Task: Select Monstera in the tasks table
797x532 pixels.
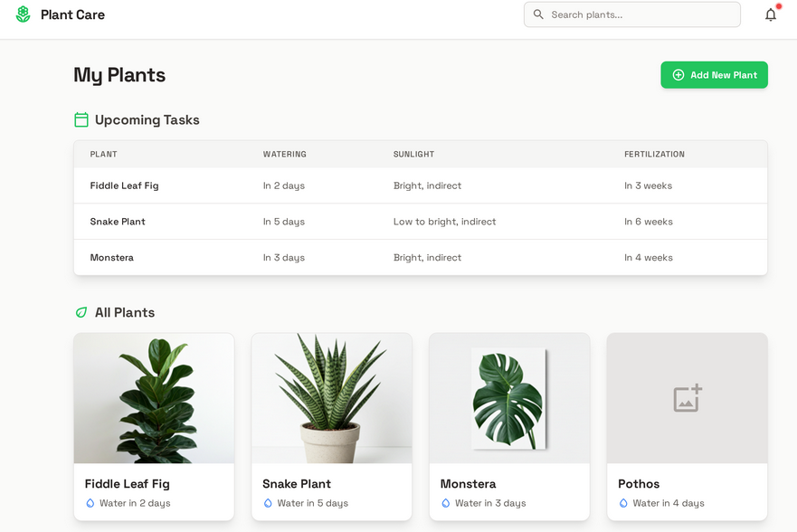Action: 112,258
